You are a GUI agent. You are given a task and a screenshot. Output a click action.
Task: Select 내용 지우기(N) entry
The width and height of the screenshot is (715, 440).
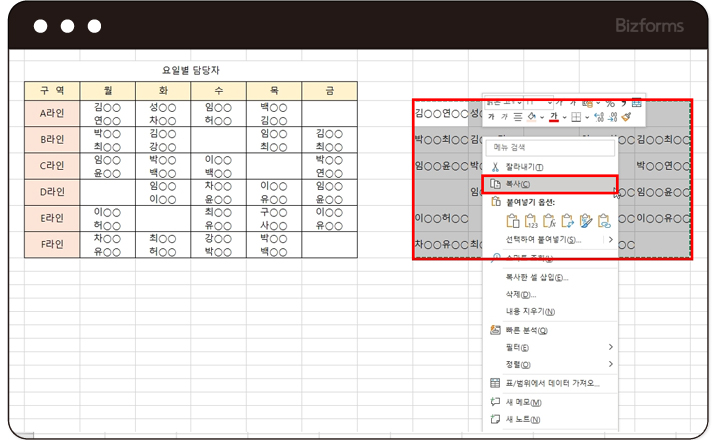tap(549, 311)
